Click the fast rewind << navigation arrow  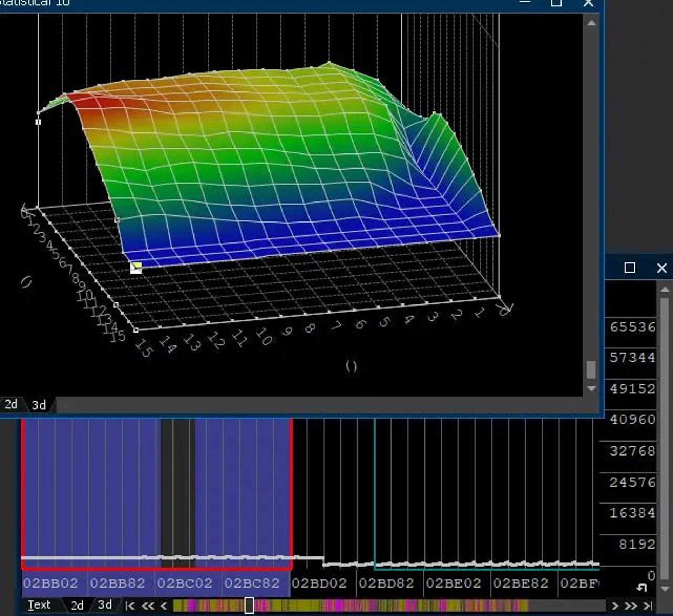point(148,605)
